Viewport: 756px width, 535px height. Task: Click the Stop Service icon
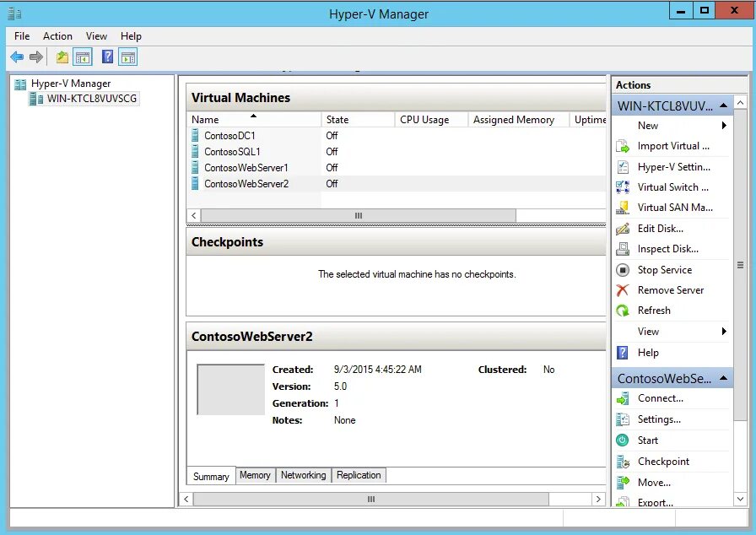[623, 270]
